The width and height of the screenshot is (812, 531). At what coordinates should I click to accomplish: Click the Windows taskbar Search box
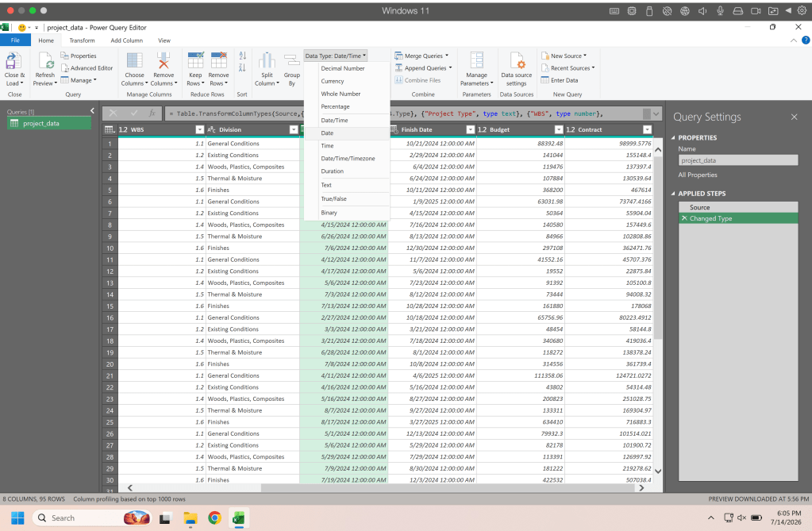[91, 518]
